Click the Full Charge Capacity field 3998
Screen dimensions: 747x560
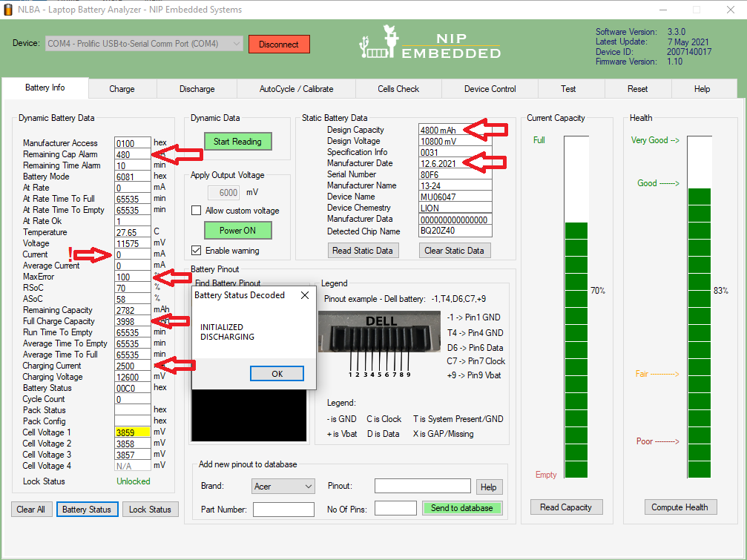(133, 321)
